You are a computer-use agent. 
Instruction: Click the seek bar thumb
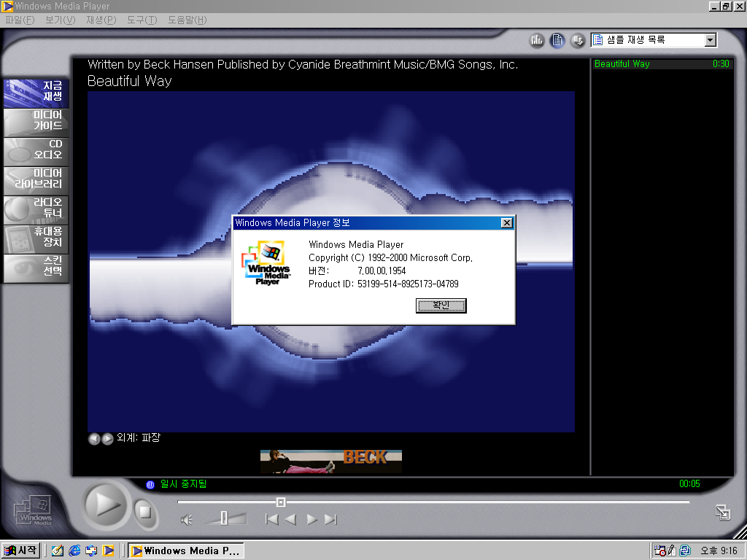pyautogui.click(x=281, y=502)
